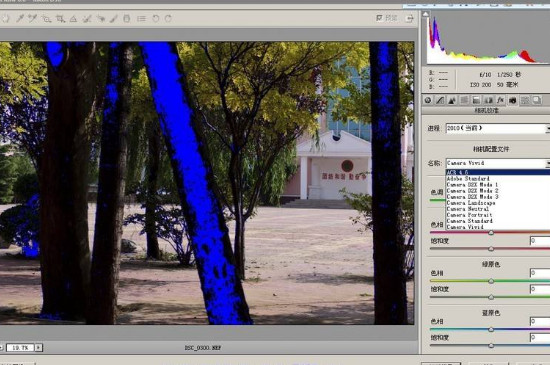Select the Color Sampler tool

pos(33,18)
